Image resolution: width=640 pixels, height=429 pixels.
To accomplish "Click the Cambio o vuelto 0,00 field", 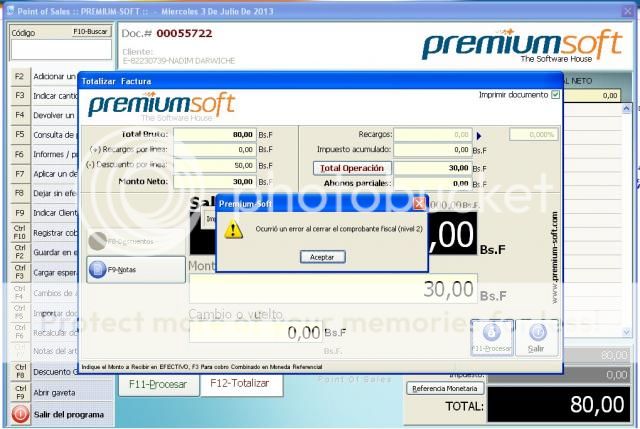I will click(256, 332).
